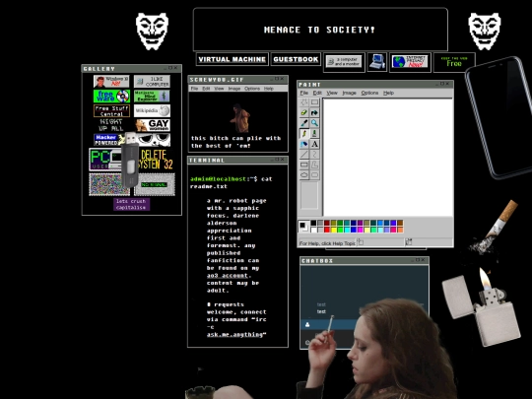532x399 pixels.
Task: Select the Rounded Rectangle tool in Paint
Action: pyautogui.click(x=314, y=175)
